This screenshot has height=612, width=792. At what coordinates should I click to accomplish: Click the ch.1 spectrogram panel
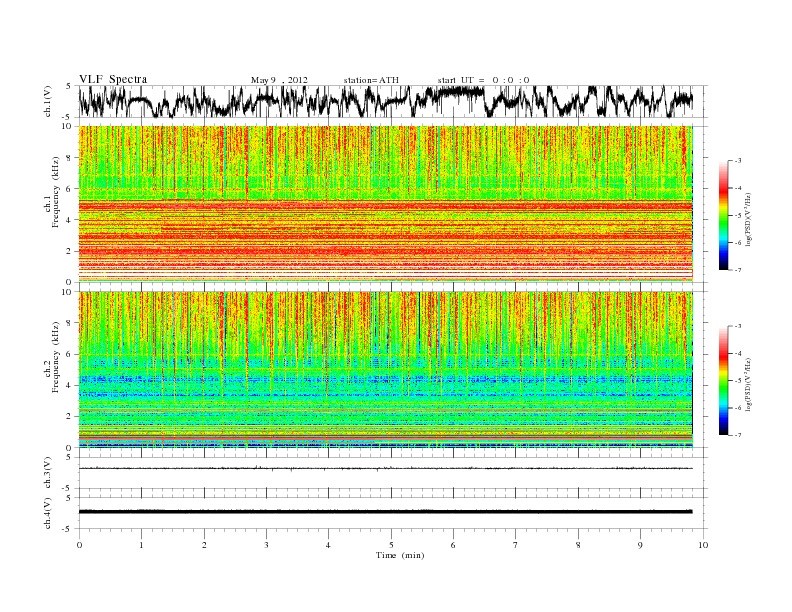coord(385,204)
